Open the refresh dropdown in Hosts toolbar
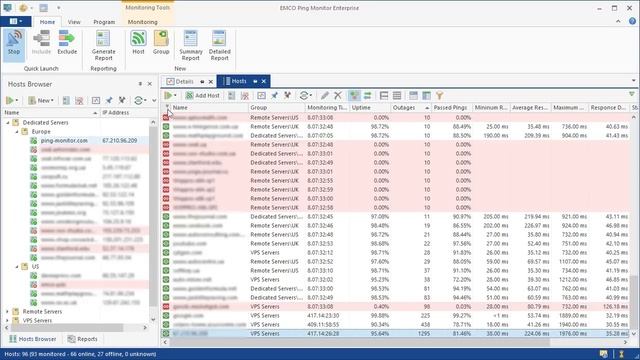Screen dimensions: 640x360 (311, 96)
